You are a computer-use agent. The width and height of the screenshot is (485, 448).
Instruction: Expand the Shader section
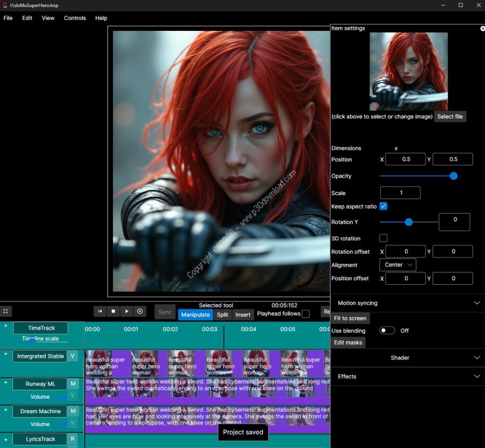coord(408,358)
